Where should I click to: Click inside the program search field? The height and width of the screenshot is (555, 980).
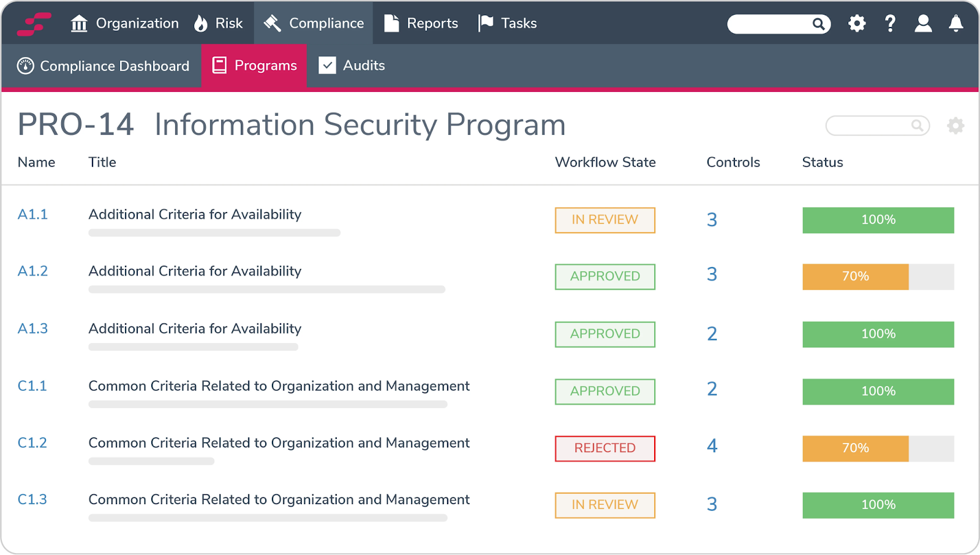[873, 126]
